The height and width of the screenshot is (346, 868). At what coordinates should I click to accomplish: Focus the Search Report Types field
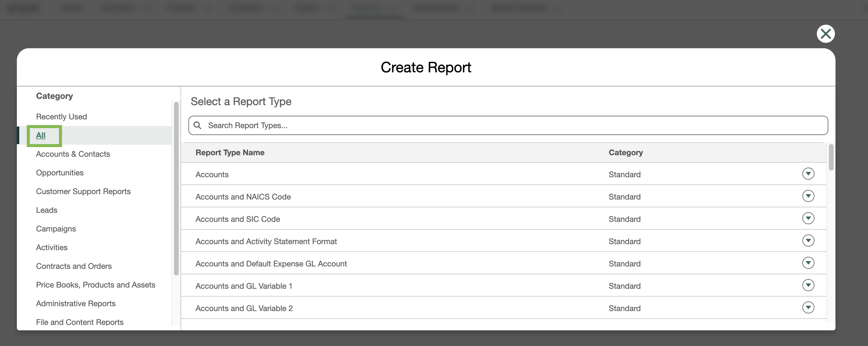508,126
